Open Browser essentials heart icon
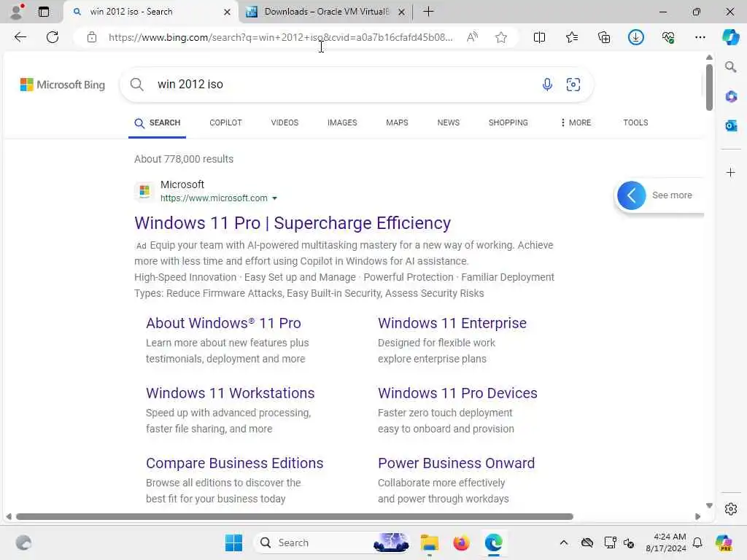 point(668,37)
